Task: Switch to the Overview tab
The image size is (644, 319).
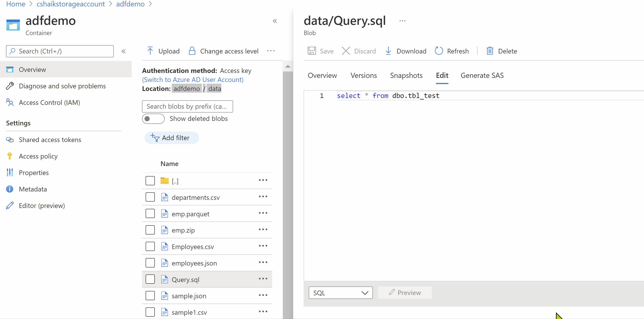Action: 322,75
